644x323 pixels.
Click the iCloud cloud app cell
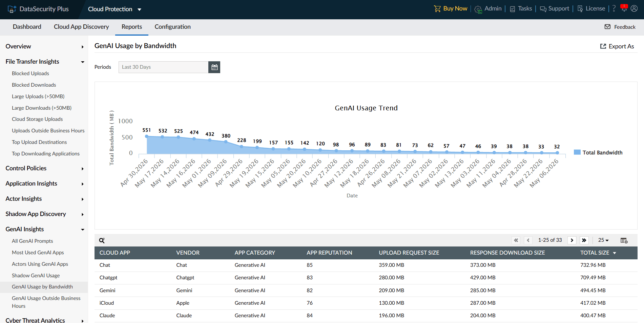(x=107, y=303)
